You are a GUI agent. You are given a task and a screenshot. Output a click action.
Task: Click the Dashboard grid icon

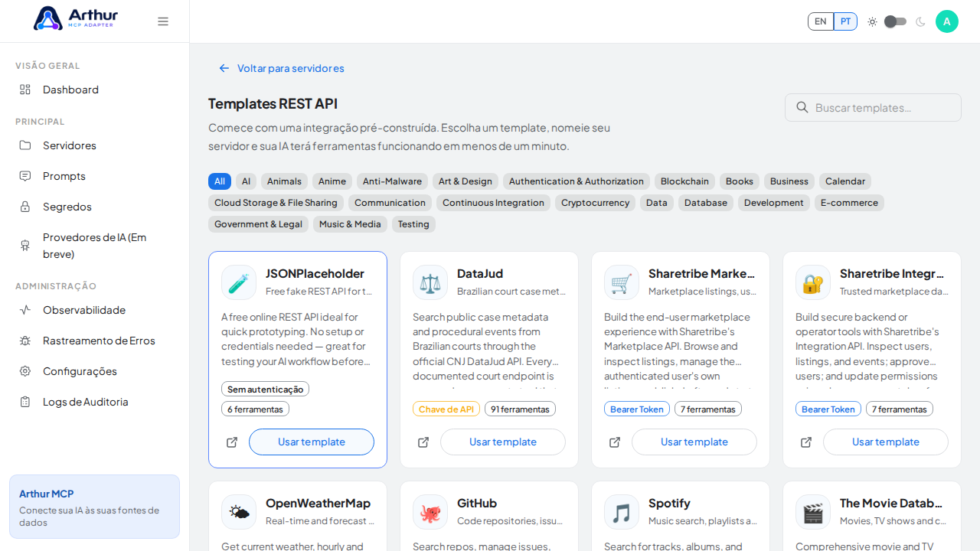click(25, 90)
